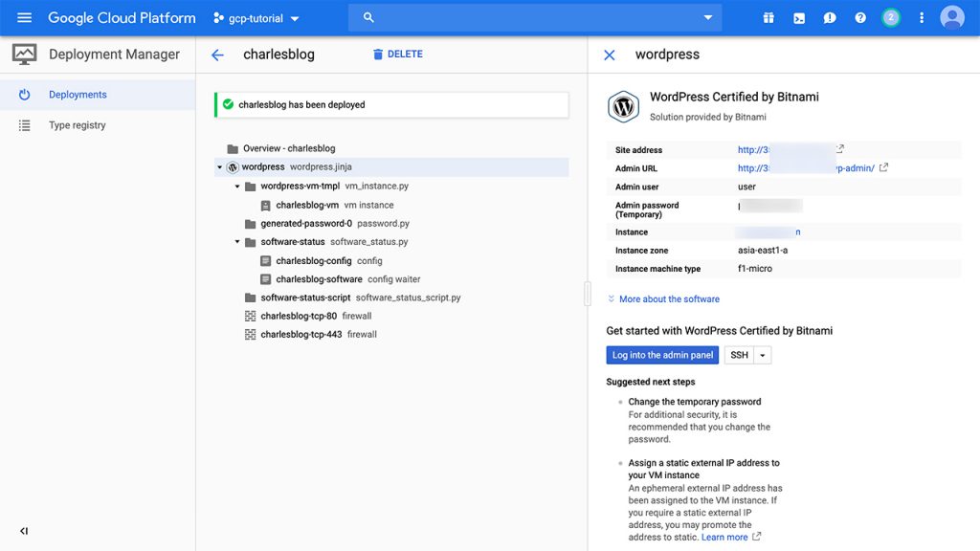Select charlesblog-vm vm instance row
The image size is (980, 551).
click(x=391, y=205)
